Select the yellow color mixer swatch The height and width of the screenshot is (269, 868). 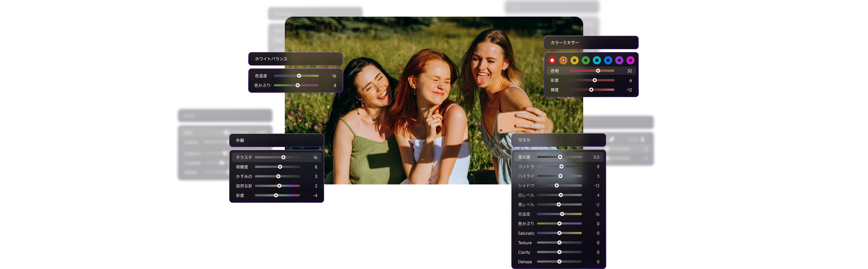(575, 60)
